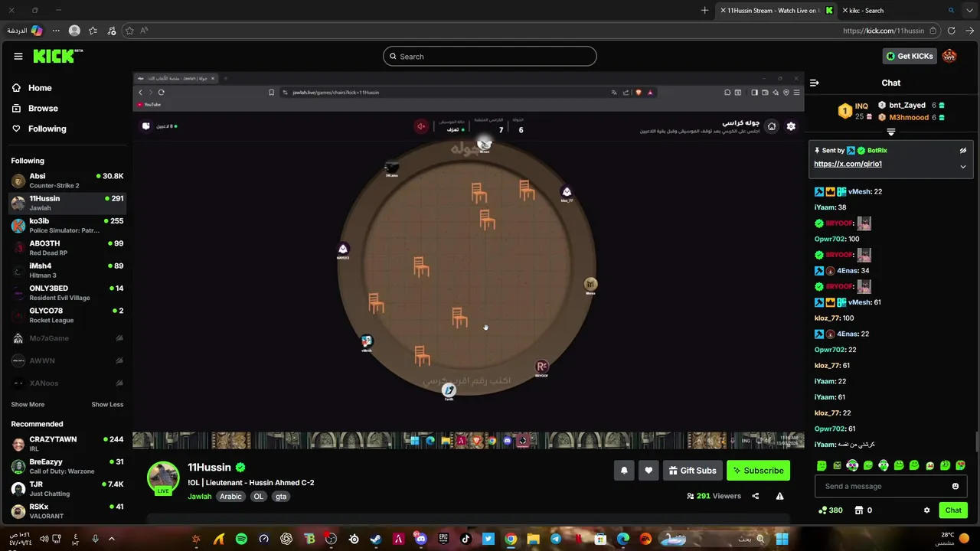Go to Following in sidebar

click(x=38, y=129)
